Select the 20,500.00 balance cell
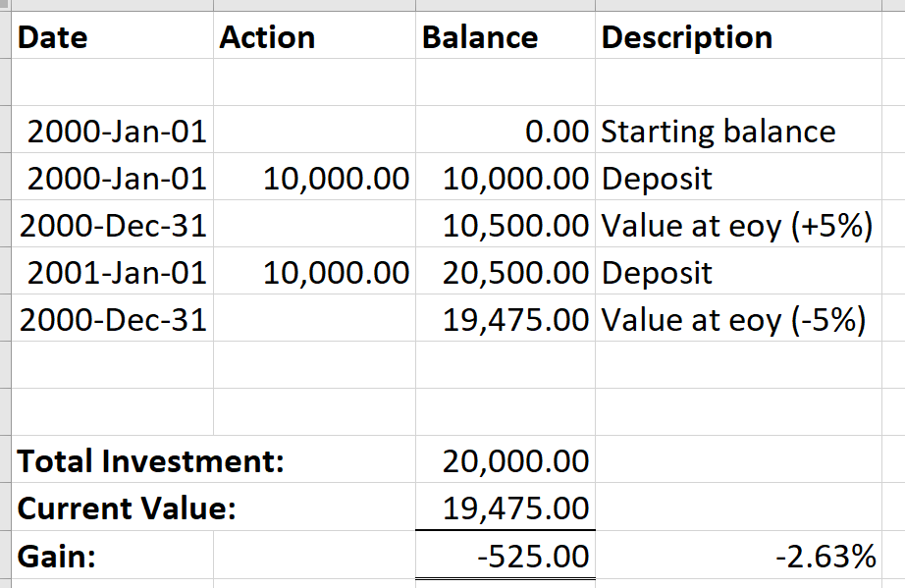The width and height of the screenshot is (905, 588). pyautogui.click(x=506, y=272)
